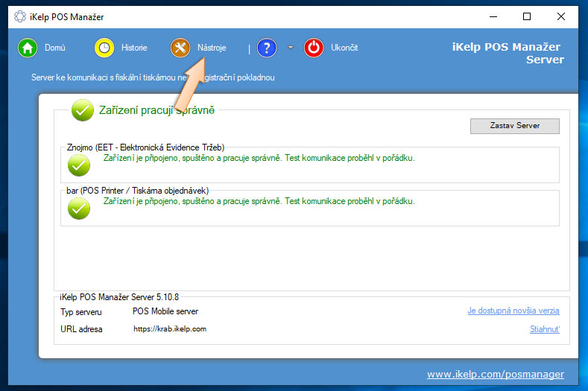Open the Nástroje menu label

pyautogui.click(x=212, y=48)
